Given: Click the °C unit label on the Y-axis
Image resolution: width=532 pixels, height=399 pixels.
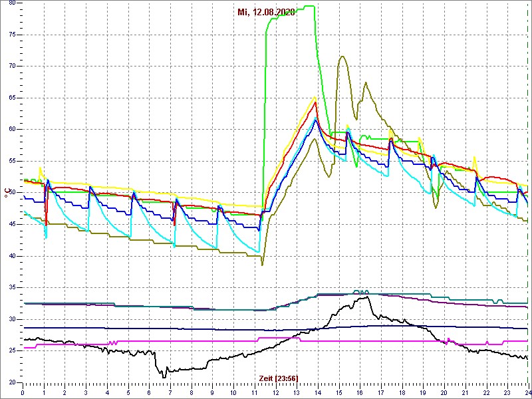Looking at the screenshot, I should [x=8, y=193].
